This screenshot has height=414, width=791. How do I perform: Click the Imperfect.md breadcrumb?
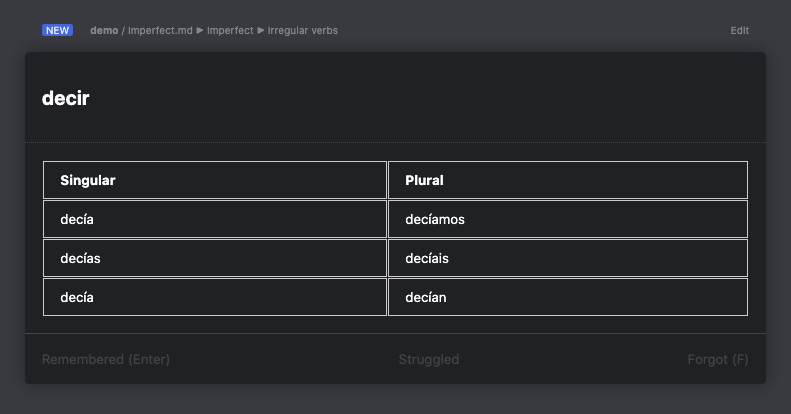click(x=160, y=31)
